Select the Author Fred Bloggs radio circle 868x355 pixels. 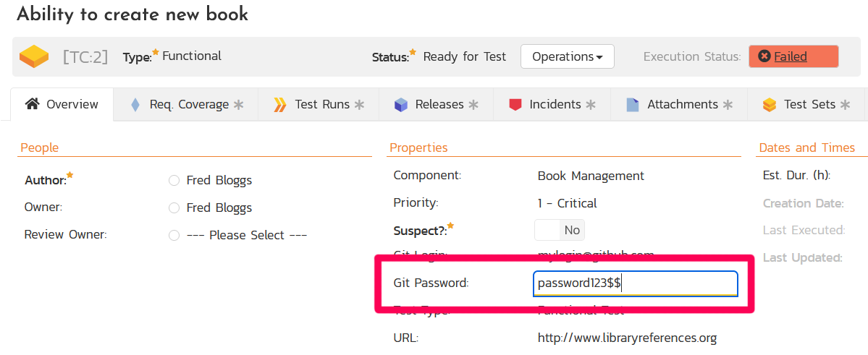[x=174, y=181]
